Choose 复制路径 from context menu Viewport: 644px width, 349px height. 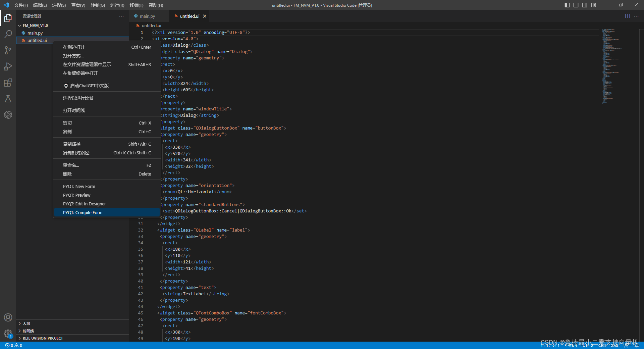coord(107,144)
